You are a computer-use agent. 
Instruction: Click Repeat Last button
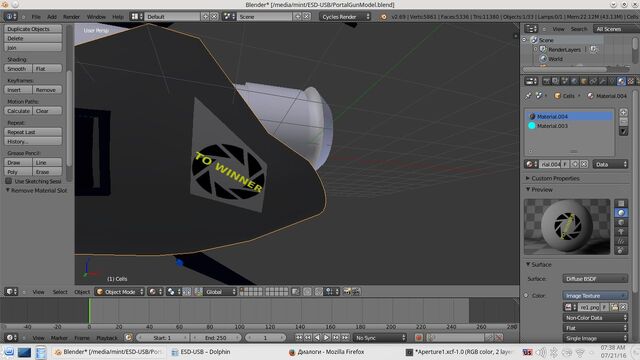pyautogui.click(x=33, y=132)
